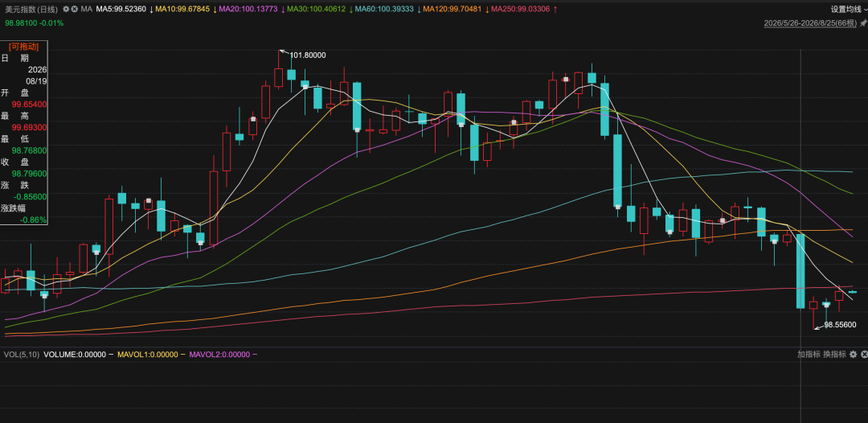Click the VOLUME:0.00000 value
The width and height of the screenshot is (868, 423).
pyautogui.click(x=75, y=355)
